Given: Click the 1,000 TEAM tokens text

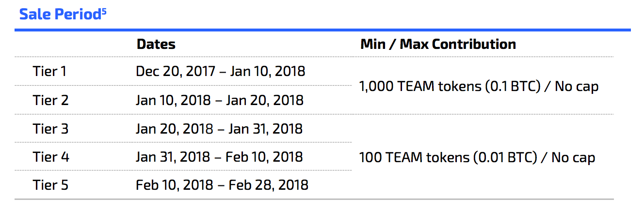Looking at the screenshot, I should 417,87.
